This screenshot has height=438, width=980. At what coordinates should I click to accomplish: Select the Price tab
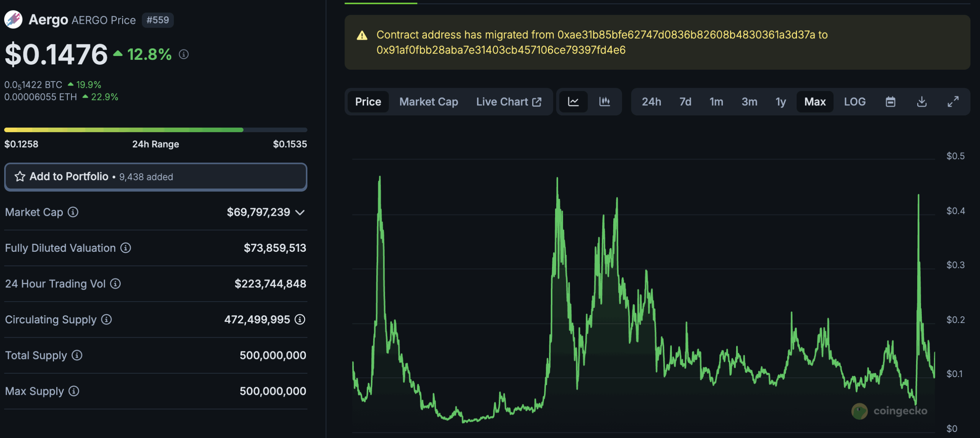[x=368, y=102]
